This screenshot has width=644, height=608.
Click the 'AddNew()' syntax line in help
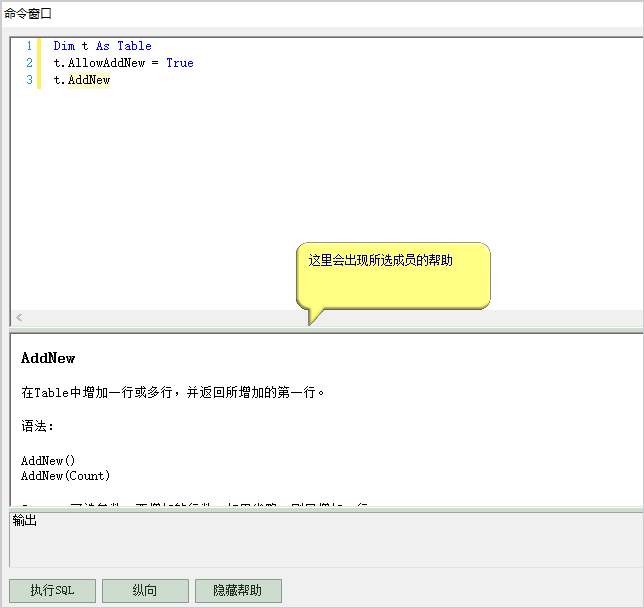[x=55, y=461]
